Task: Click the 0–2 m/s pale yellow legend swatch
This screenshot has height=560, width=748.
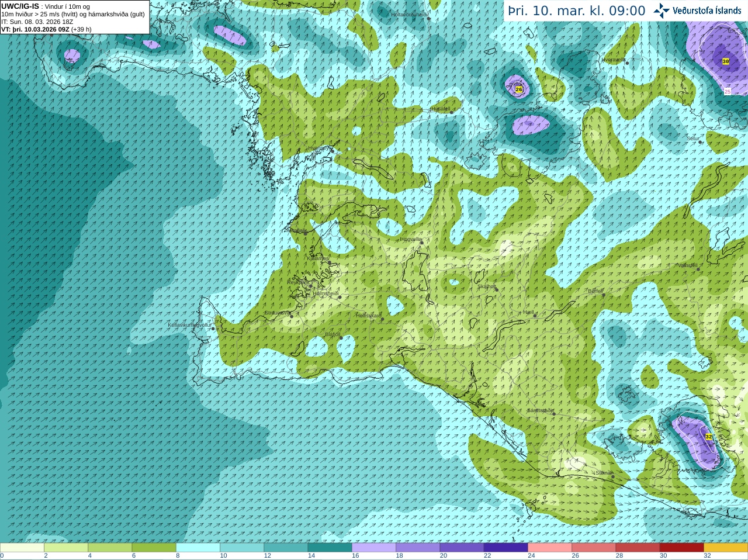Action: [22, 548]
